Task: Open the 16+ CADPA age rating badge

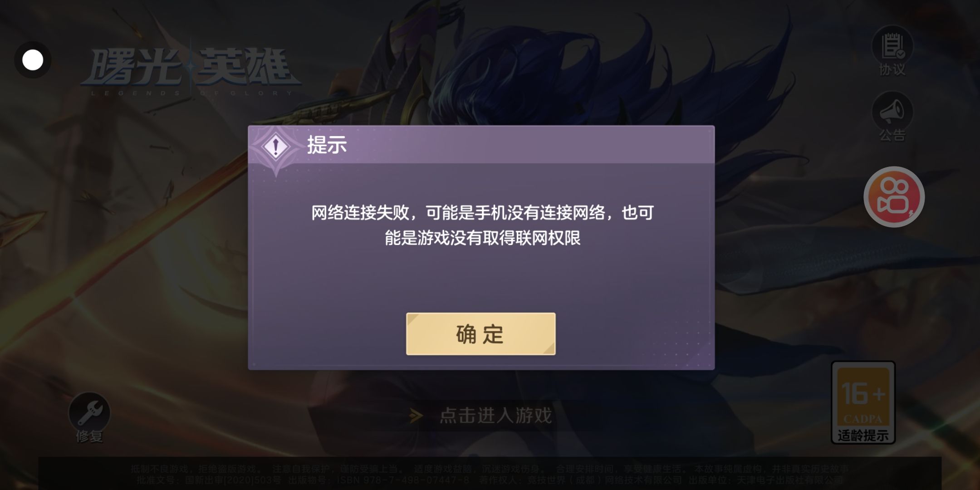Action: click(x=863, y=402)
